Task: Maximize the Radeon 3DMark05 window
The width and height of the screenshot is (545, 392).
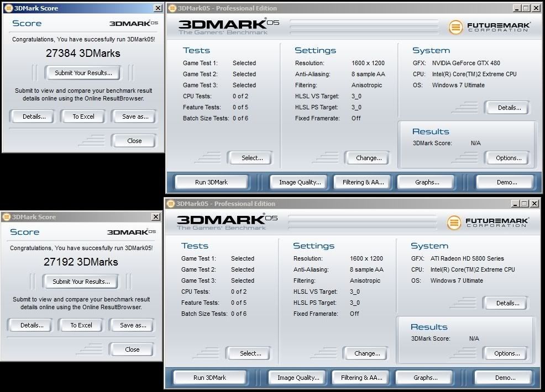Action: coord(525,204)
